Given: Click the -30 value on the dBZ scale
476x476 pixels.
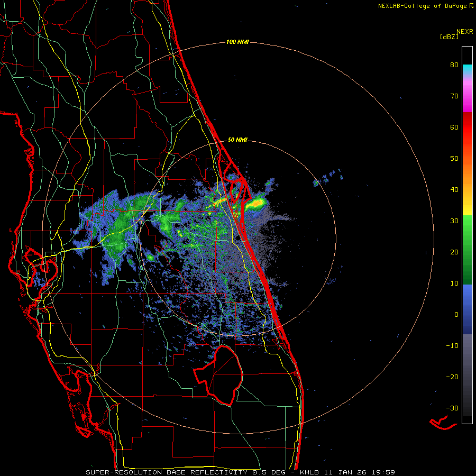Looking at the screenshot, I should [x=452, y=408].
